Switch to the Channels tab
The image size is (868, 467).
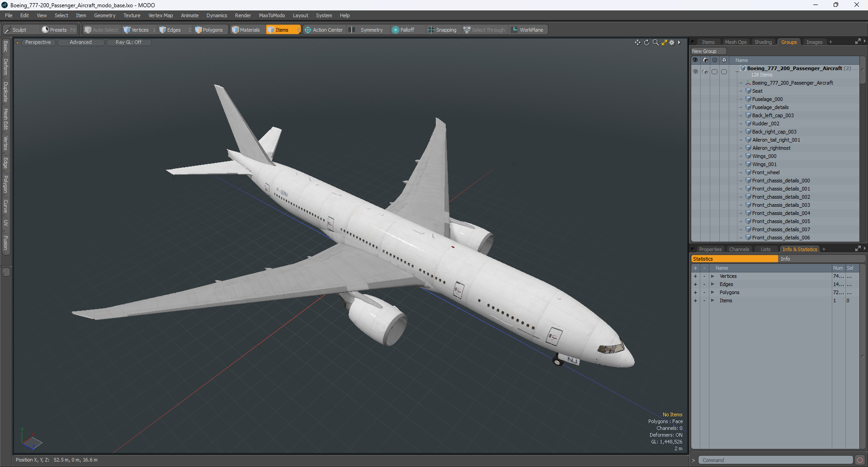pyautogui.click(x=739, y=249)
